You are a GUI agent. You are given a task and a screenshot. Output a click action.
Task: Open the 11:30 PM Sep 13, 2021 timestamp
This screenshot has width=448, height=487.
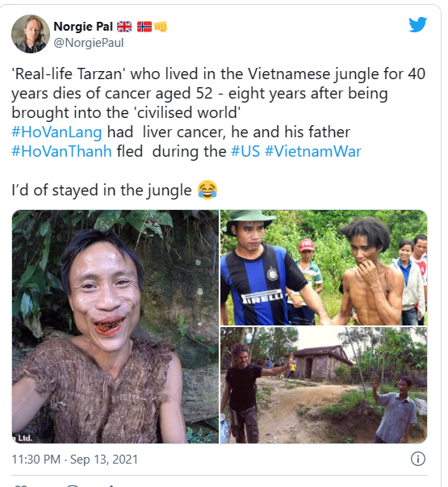(x=74, y=459)
